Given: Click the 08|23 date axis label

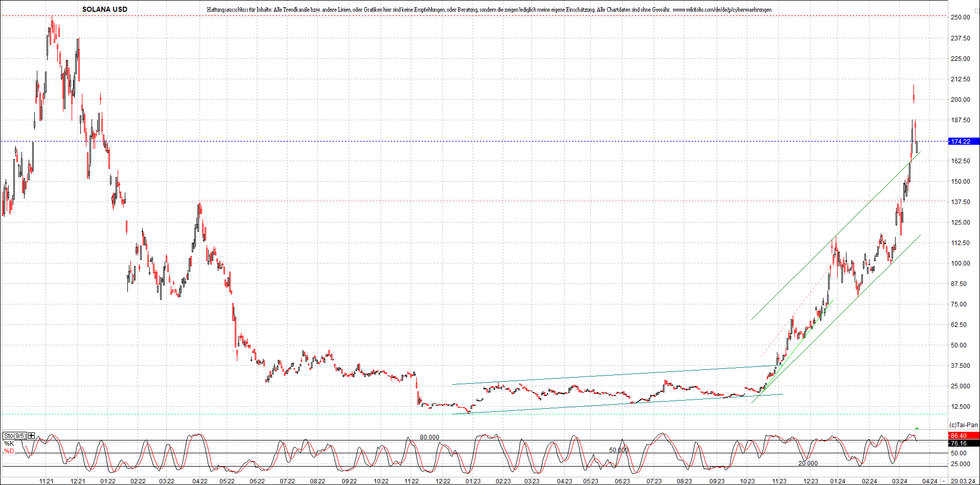Looking at the screenshot, I should 684,481.
